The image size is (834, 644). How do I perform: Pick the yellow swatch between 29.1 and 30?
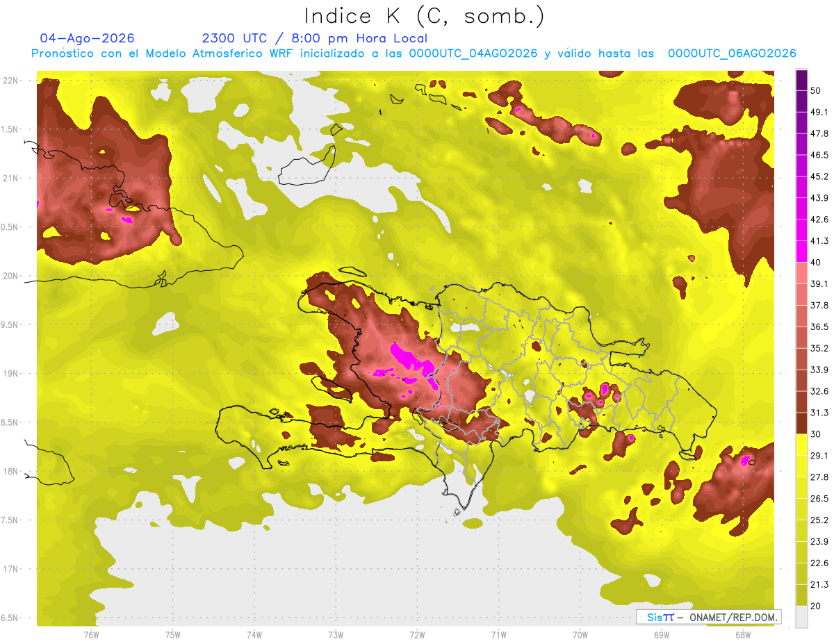pos(801,445)
